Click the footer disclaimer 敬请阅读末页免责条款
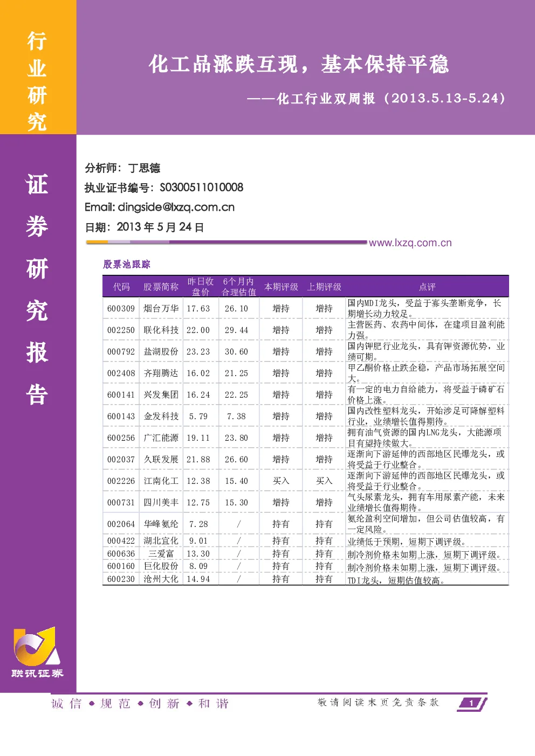This screenshot has width=535, height=756. [x=378, y=702]
